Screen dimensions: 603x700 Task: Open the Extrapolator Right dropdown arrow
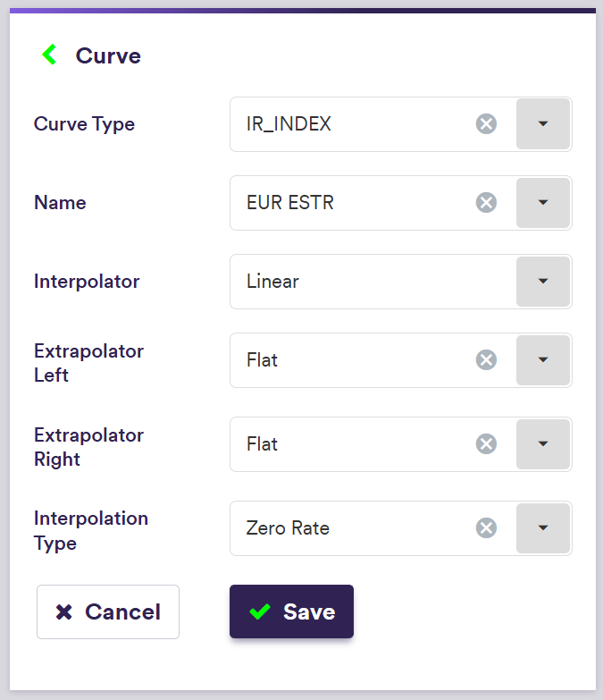(x=543, y=444)
